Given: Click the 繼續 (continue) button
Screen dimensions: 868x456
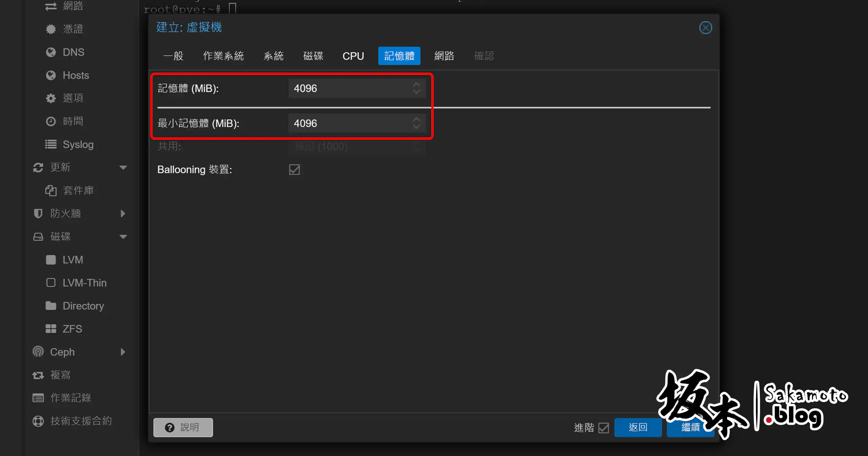Looking at the screenshot, I should click(x=690, y=427).
